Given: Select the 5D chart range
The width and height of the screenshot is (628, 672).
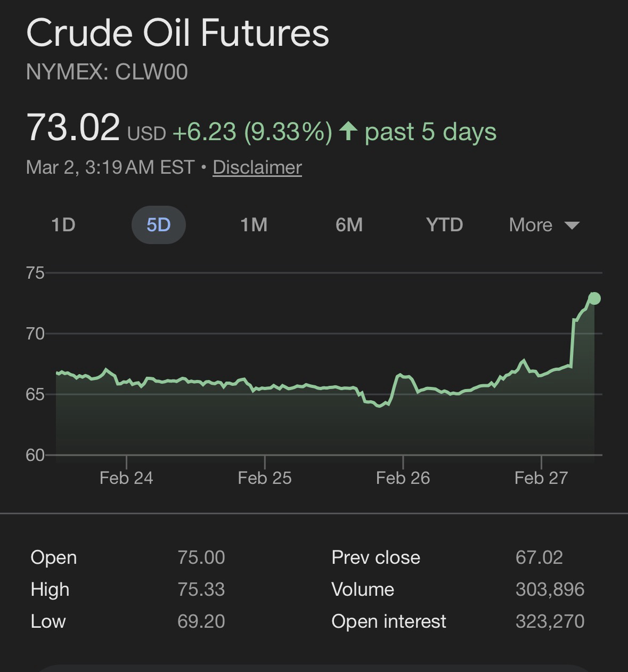Looking at the screenshot, I should click(x=158, y=225).
